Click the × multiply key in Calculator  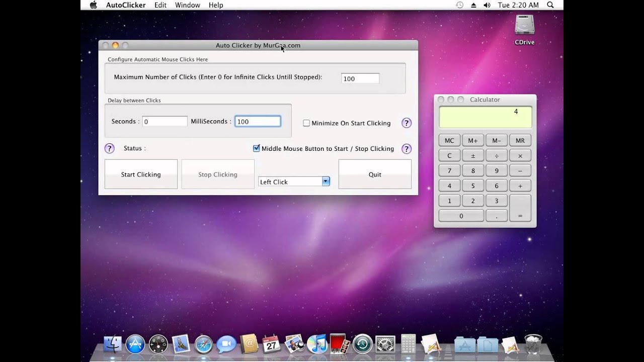point(520,156)
